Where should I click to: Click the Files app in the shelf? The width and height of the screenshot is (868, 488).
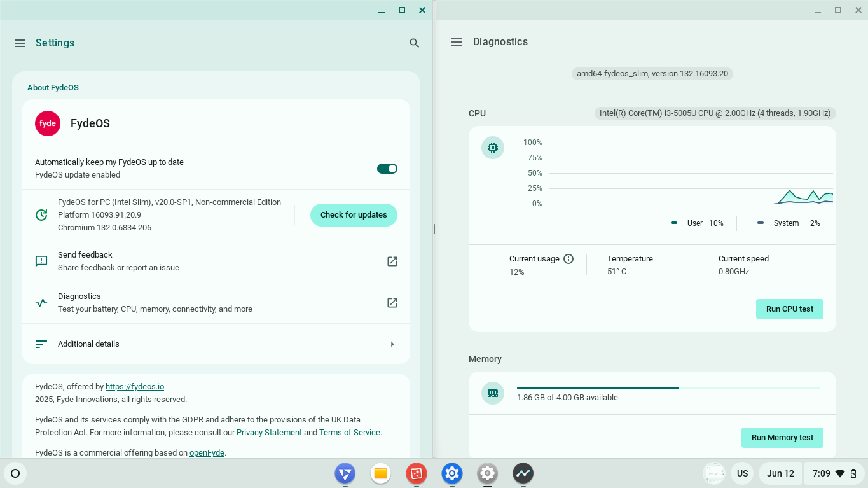[381, 473]
